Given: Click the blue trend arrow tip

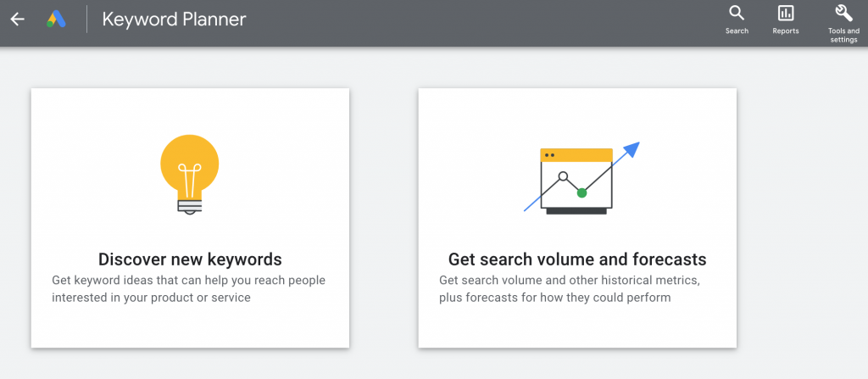Looking at the screenshot, I should 633,148.
